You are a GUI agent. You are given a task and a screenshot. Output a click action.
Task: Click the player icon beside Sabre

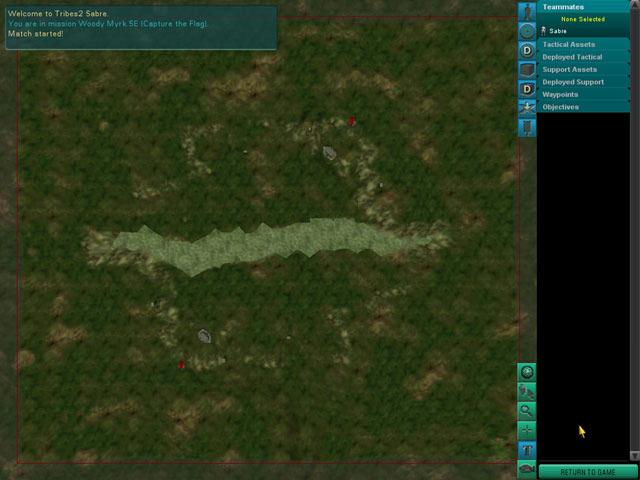544,31
